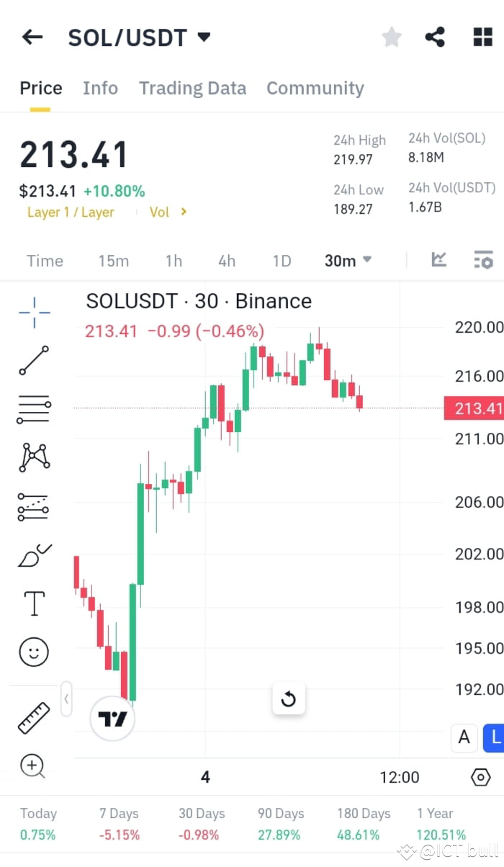Switch to the Trading Data tab
The width and height of the screenshot is (504, 867).
pyautogui.click(x=192, y=88)
